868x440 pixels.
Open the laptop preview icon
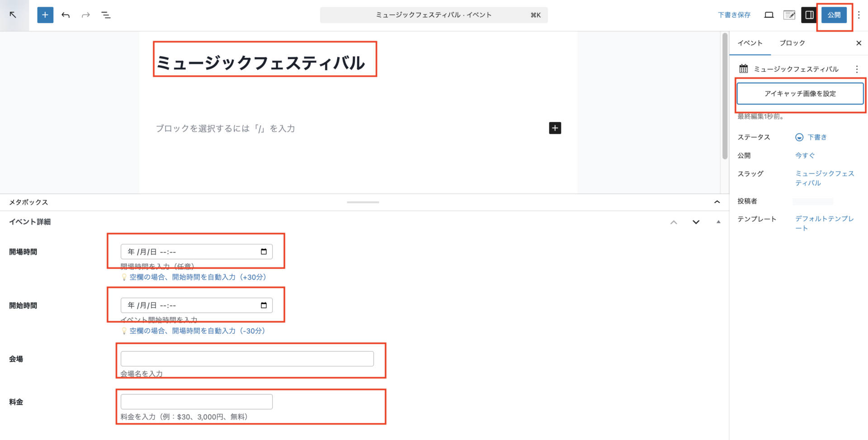[x=769, y=15]
